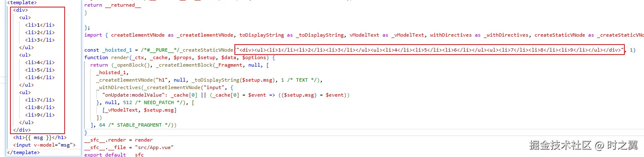
Task: Click the <input v-model="msg"> line
Action: click(x=44, y=145)
